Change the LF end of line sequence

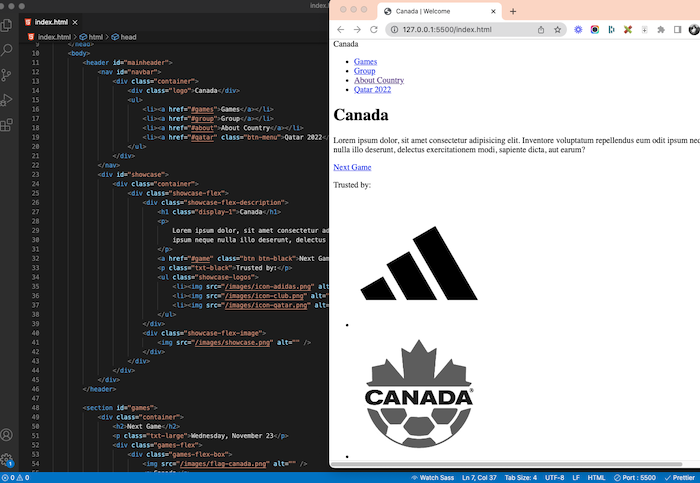coord(576,478)
